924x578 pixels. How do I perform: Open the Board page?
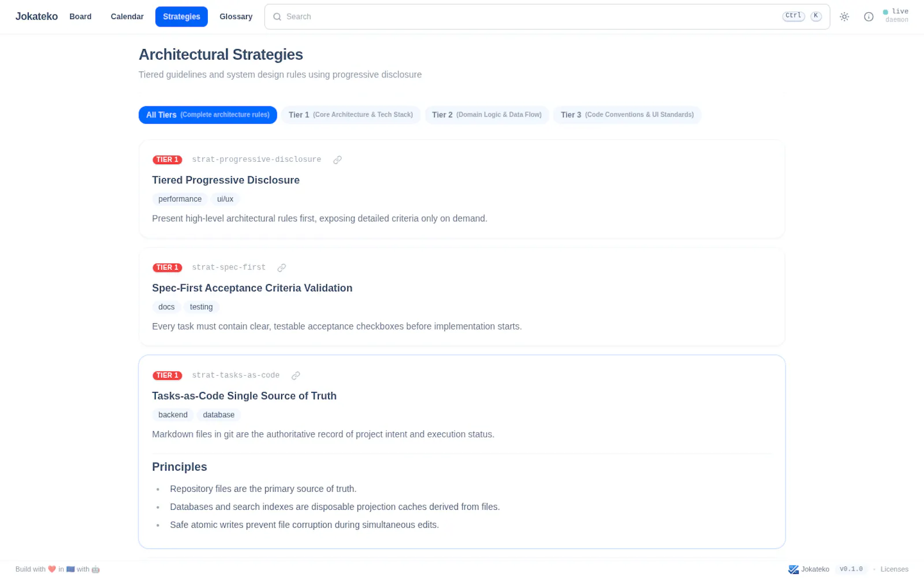pos(80,17)
